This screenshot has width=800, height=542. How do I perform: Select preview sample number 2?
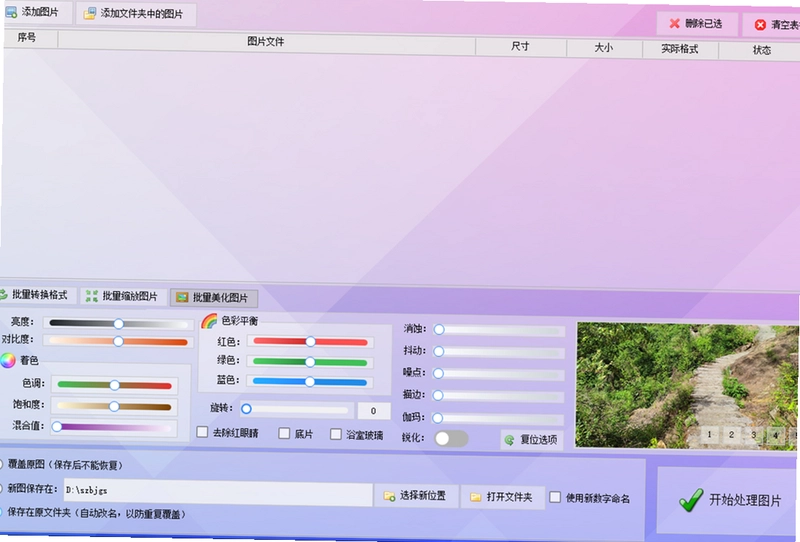tap(731, 435)
